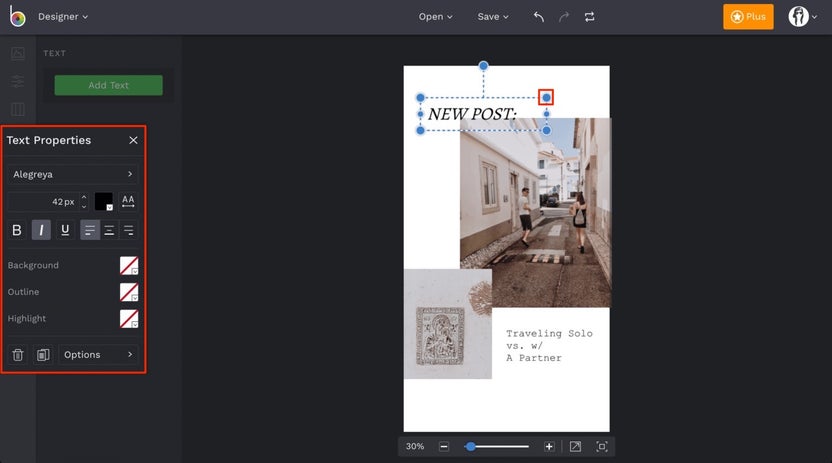Click the zoom slider handle
Image resolution: width=832 pixels, height=463 pixels.
click(x=470, y=447)
